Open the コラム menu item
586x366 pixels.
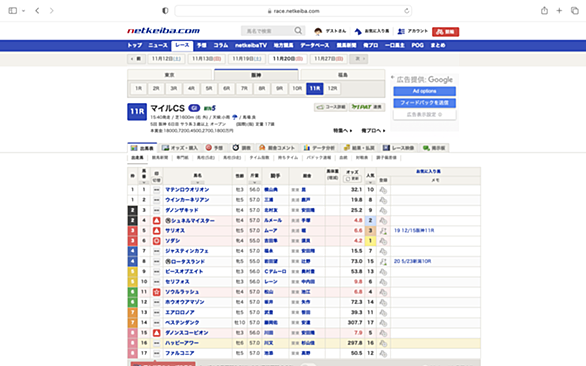(220, 45)
